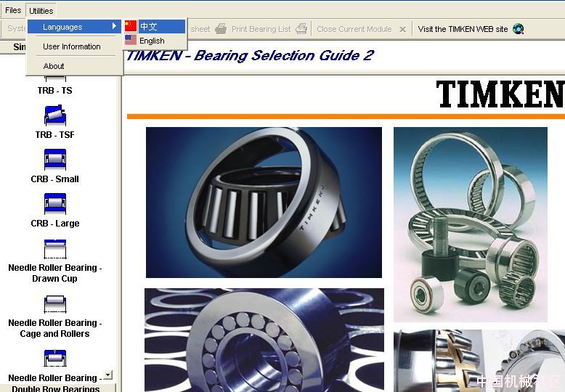The image size is (565, 392).
Task: Click the China flag icon
Action: (131, 26)
